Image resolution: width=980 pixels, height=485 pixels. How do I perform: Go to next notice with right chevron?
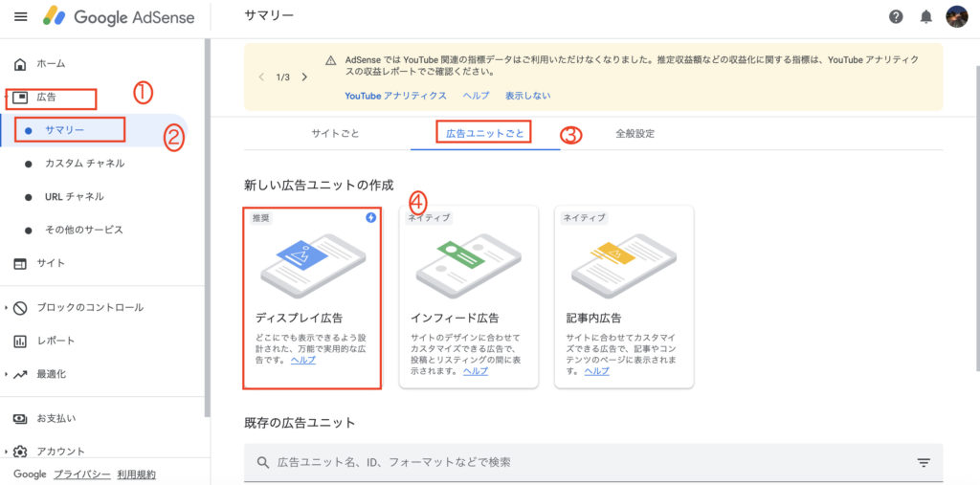[304, 77]
